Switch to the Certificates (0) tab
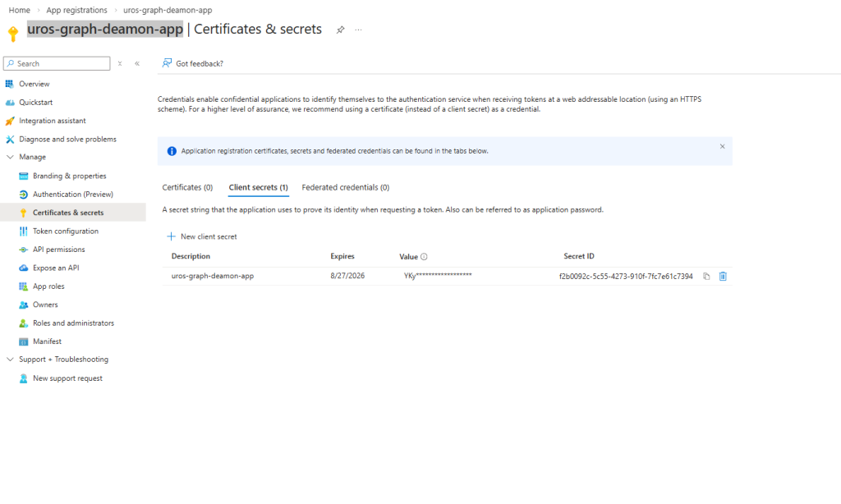This screenshot has width=841, height=504. 187,187
